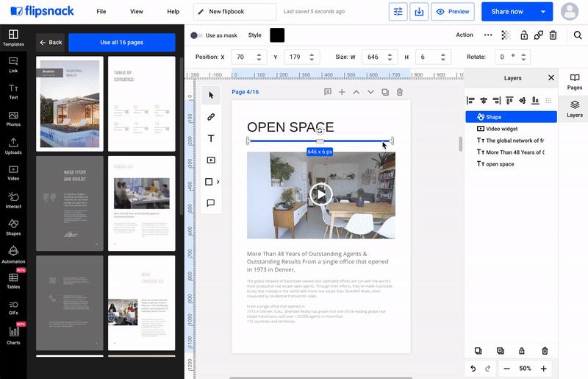Open the Text sidebar panel
The width and height of the screenshot is (588, 379).
13,92
